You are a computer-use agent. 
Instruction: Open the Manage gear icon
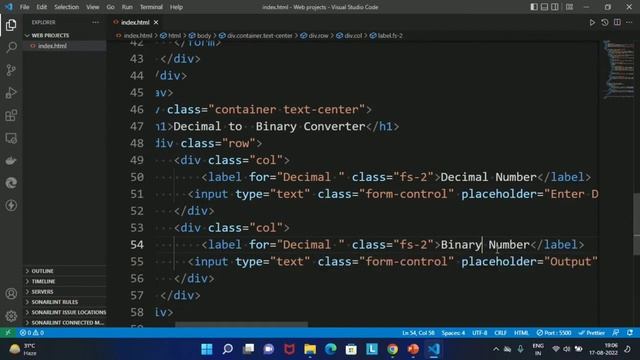point(11,316)
